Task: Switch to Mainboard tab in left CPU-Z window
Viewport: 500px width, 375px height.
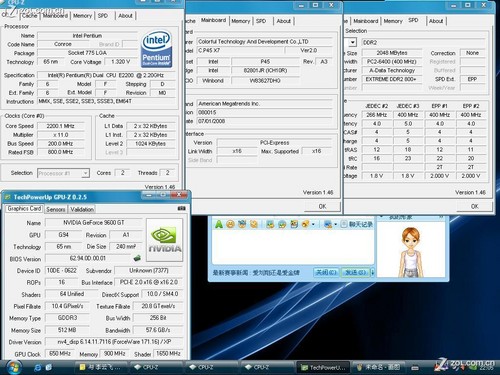Action: click(55, 16)
